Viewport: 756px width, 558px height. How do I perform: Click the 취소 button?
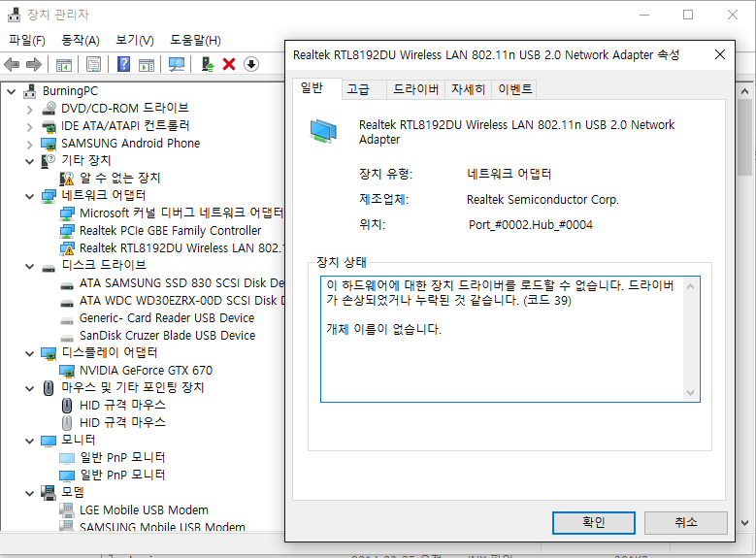[x=685, y=523]
